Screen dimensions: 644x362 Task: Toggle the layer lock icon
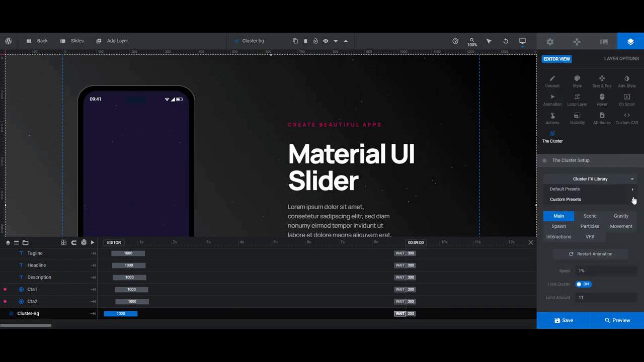[x=315, y=41]
